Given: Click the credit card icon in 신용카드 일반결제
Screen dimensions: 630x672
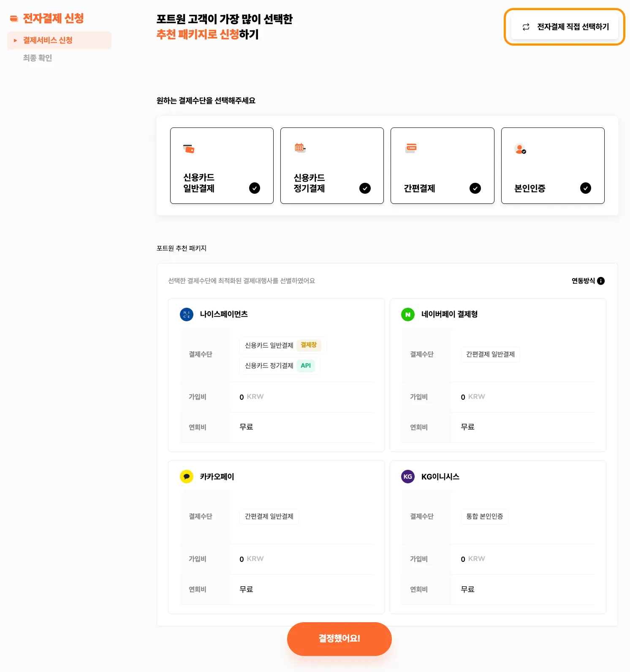Looking at the screenshot, I should pos(189,149).
